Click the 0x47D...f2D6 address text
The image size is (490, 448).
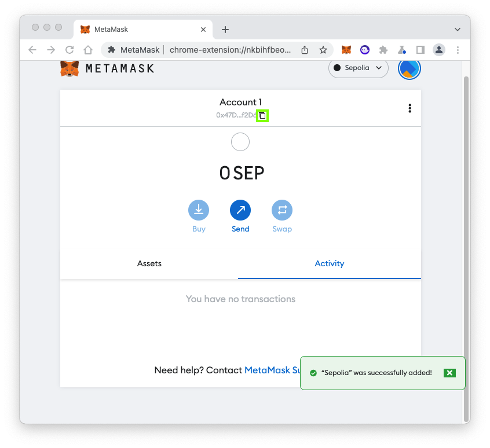pyautogui.click(x=236, y=115)
